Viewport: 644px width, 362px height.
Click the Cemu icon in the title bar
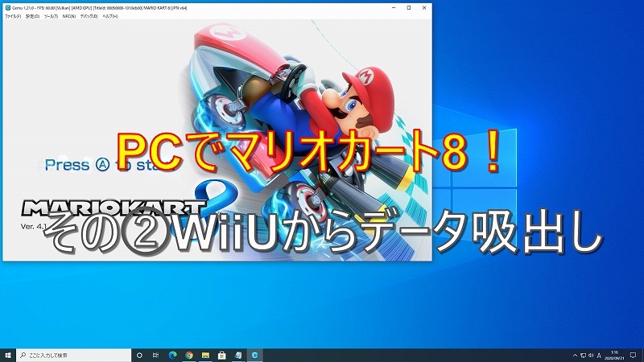pos(8,8)
